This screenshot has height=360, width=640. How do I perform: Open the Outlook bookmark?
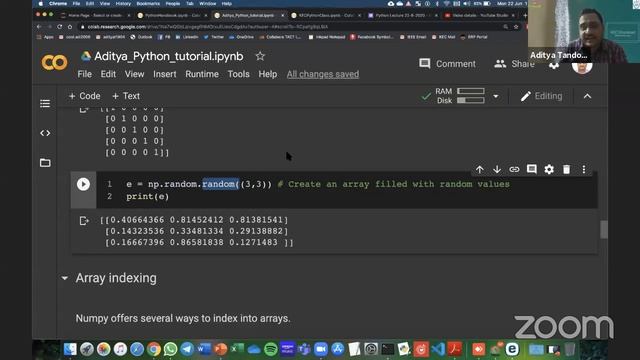tap(141, 37)
